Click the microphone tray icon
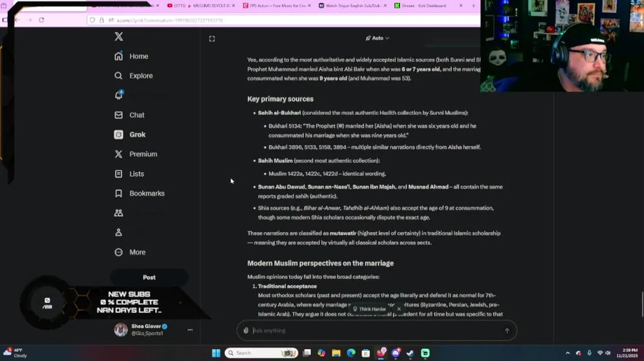This screenshot has height=361, width=644. click(589, 353)
